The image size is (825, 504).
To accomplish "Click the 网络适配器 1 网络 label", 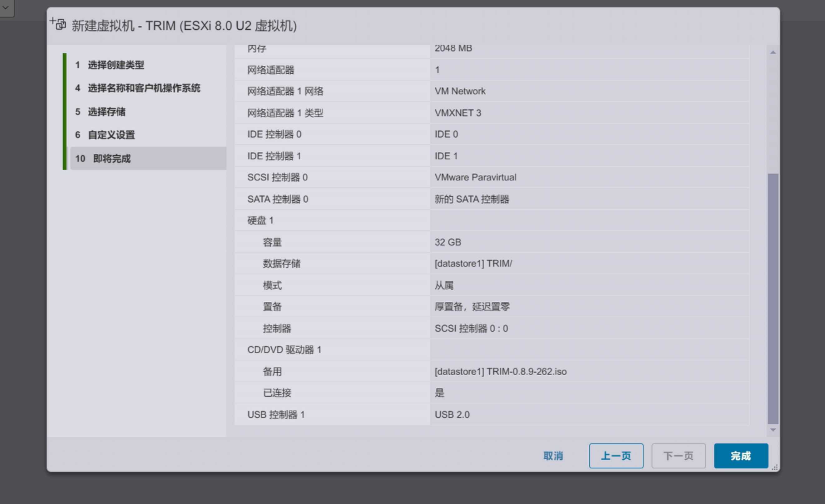I will [x=285, y=91].
